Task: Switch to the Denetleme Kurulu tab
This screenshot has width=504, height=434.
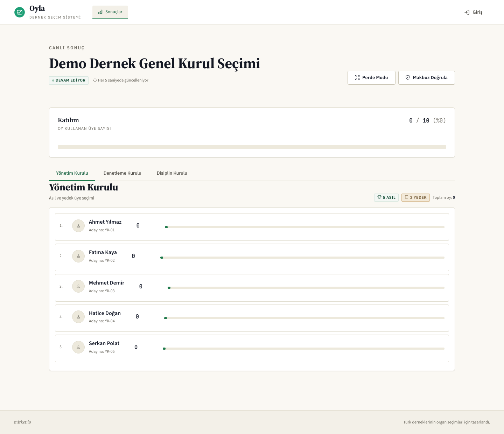Action: coord(122,173)
